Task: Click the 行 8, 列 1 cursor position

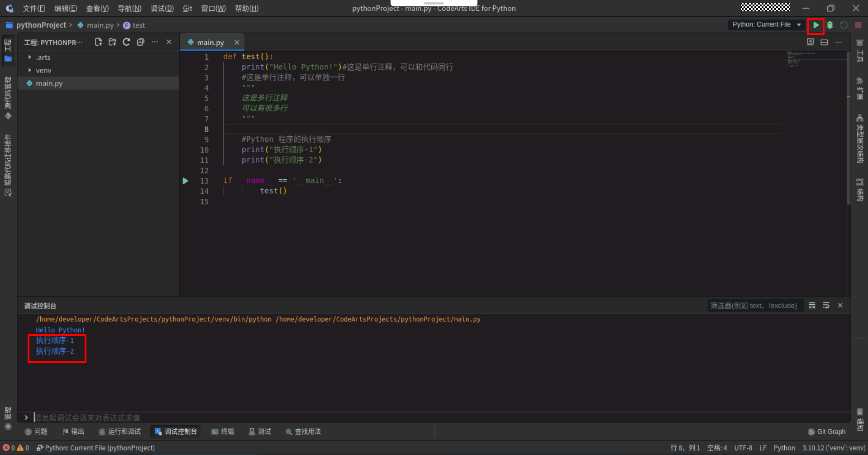Action: 685,448
